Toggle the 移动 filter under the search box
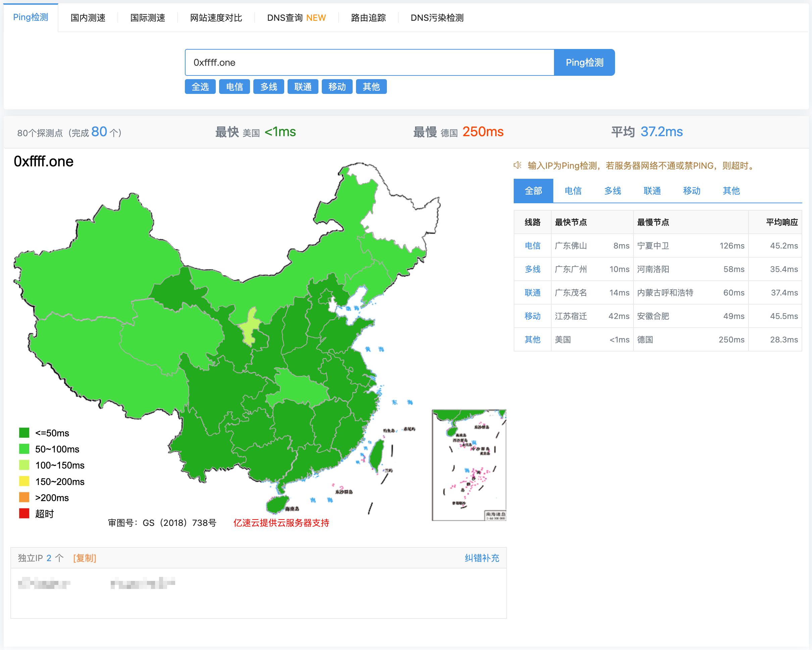The image size is (812, 650). tap(337, 87)
